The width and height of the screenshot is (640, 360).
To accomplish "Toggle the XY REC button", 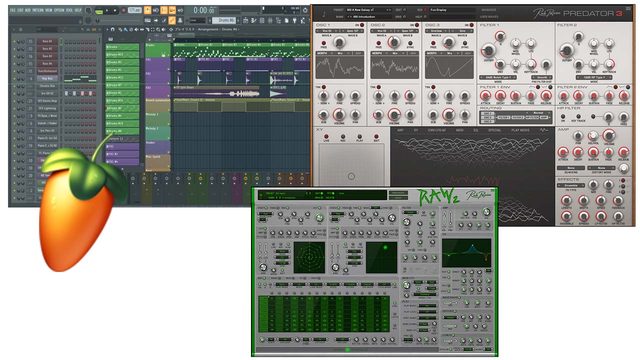I will click(x=342, y=138).
